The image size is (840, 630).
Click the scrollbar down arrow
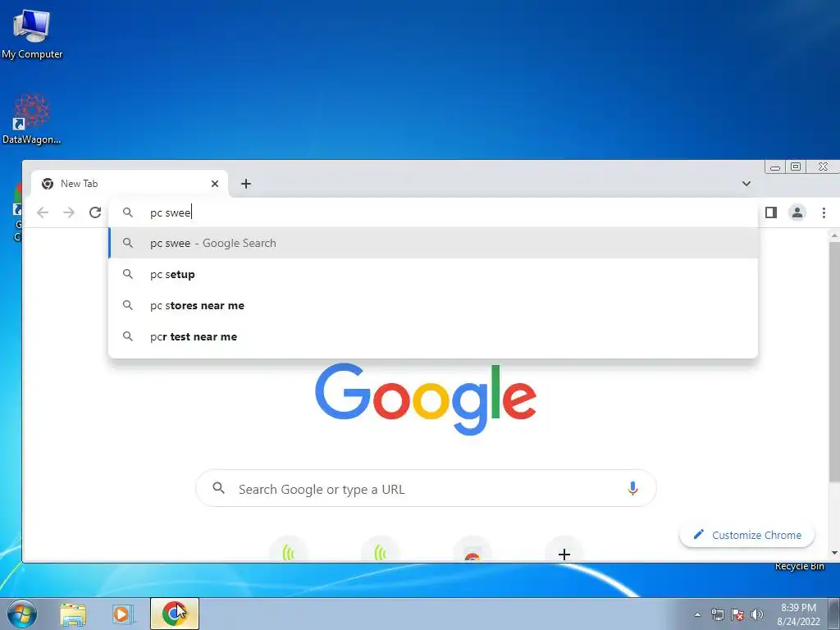point(834,553)
